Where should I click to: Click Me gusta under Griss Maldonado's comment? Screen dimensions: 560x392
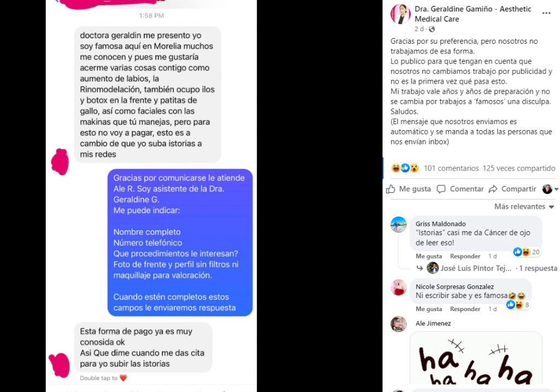click(429, 256)
